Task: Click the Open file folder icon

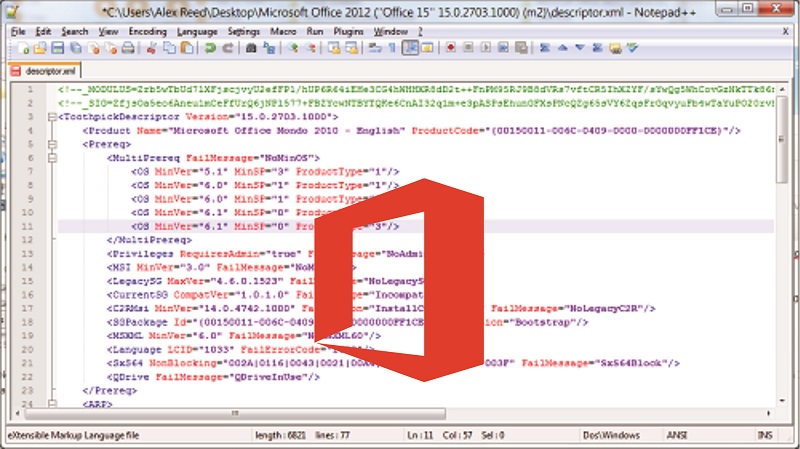Action: pyautogui.click(x=40, y=48)
